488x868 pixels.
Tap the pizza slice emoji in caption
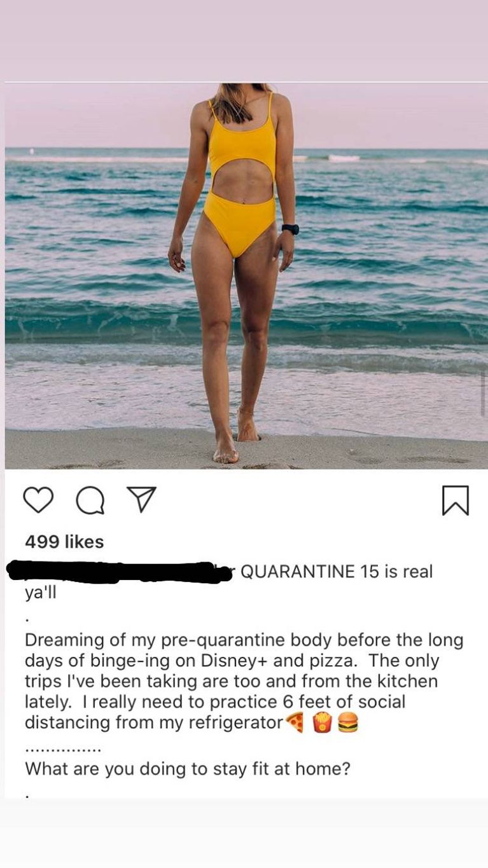click(295, 722)
